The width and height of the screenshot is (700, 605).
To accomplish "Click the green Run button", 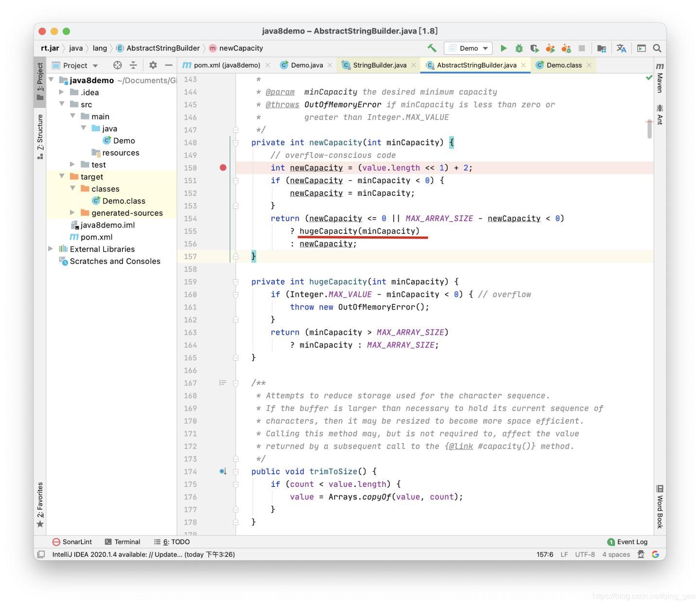I will (x=504, y=48).
